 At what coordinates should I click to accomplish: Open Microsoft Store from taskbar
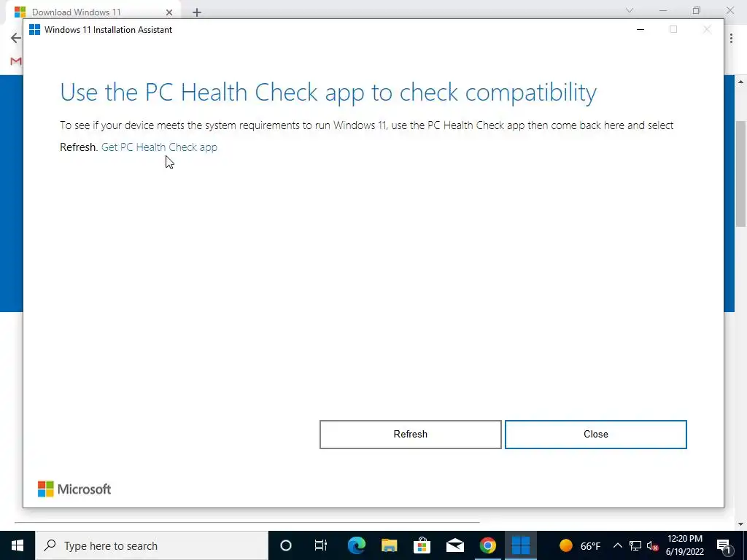point(422,545)
